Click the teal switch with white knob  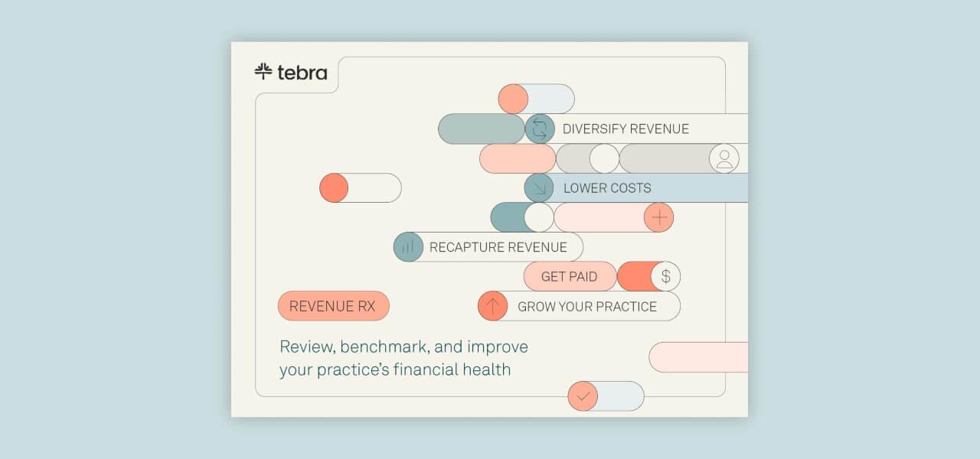521,217
